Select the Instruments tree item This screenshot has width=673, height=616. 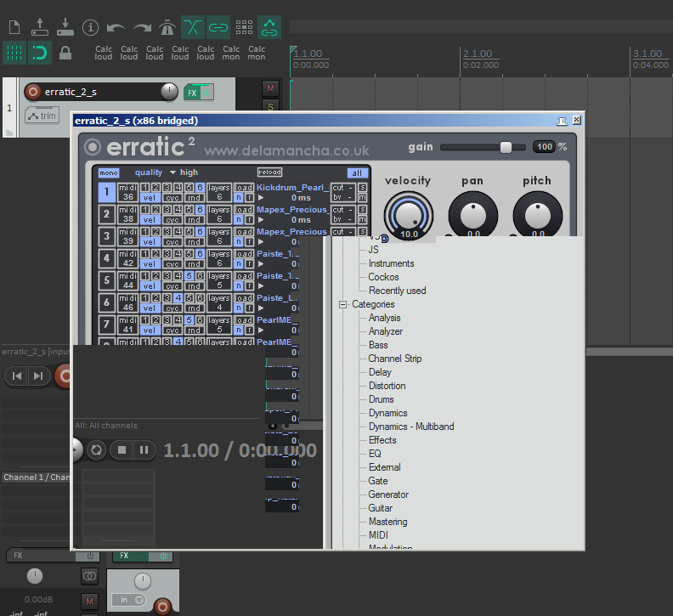click(392, 263)
